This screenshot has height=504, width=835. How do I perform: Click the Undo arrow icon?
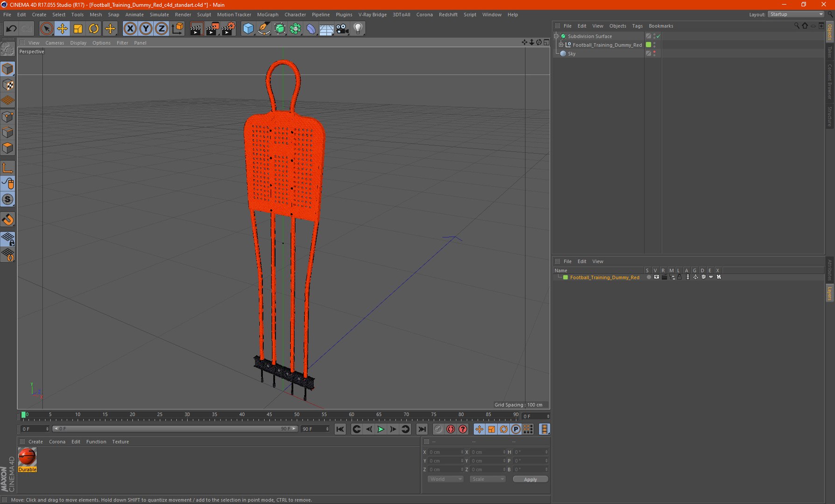coord(11,29)
